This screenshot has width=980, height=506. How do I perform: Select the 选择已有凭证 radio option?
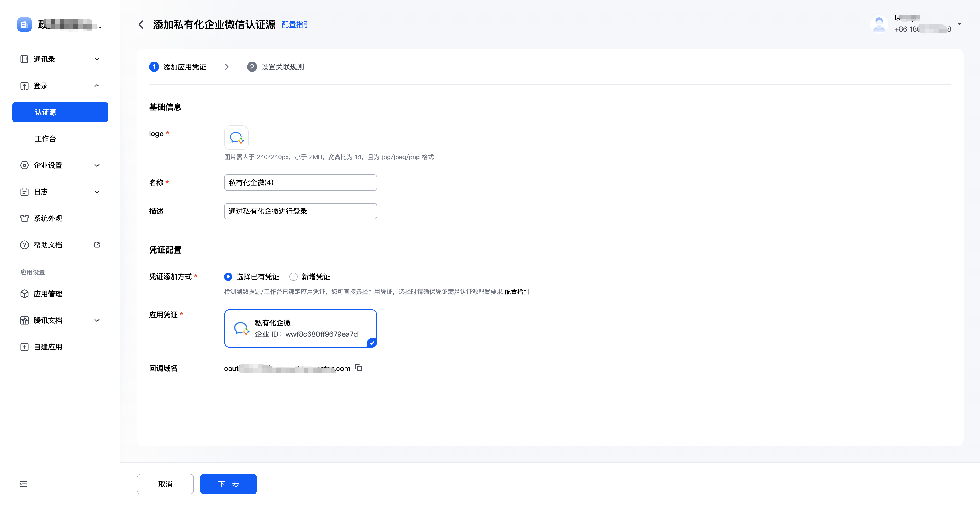tap(228, 277)
